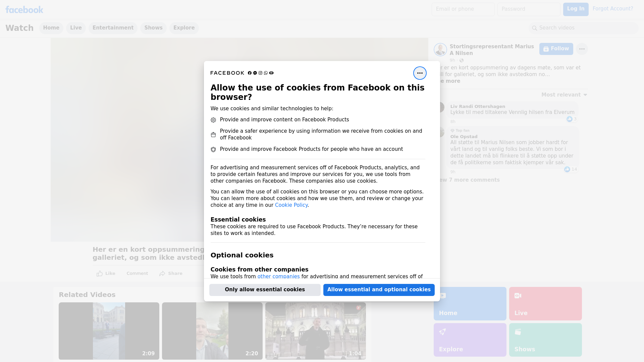Click Only allow essential cookies button

click(265, 290)
